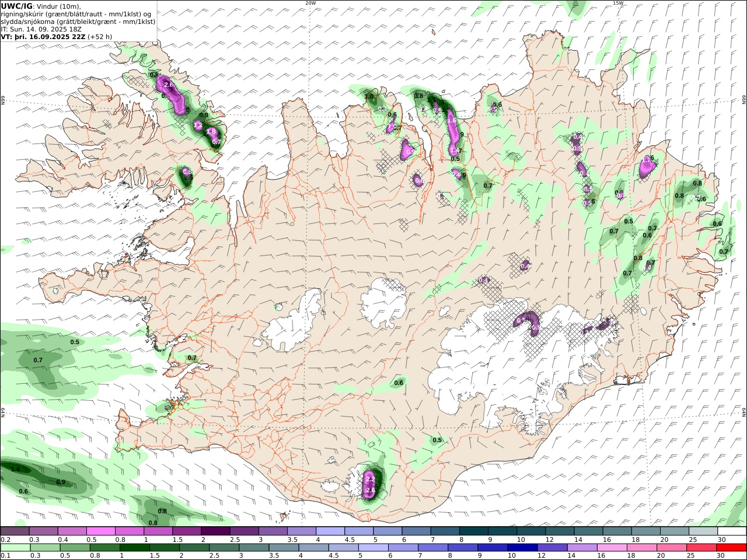
Task: Click the '20W' longitude label
Action: (310, 3)
